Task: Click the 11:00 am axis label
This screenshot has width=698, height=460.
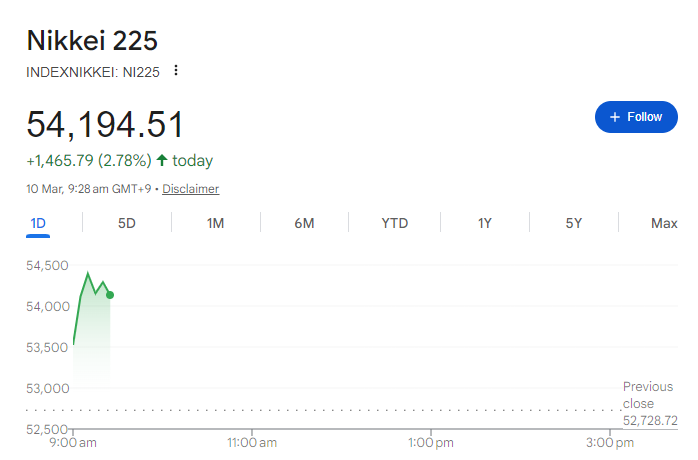Action: [x=252, y=442]
